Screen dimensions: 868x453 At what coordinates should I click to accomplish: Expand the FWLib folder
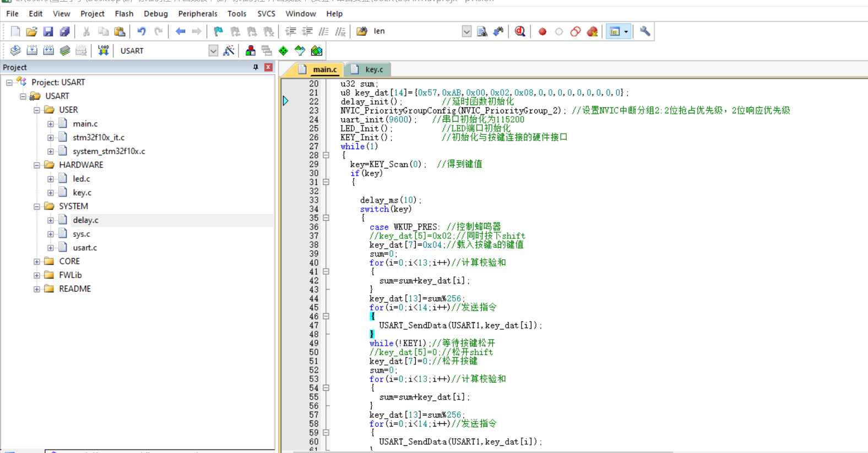(37, 275)
